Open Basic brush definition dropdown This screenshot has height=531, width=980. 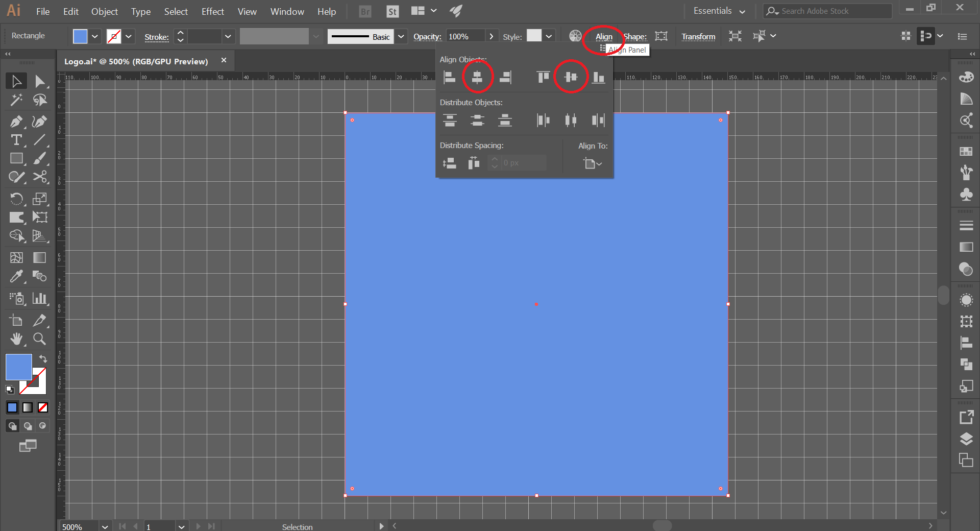pyautogui.click(x=401, y=36)
